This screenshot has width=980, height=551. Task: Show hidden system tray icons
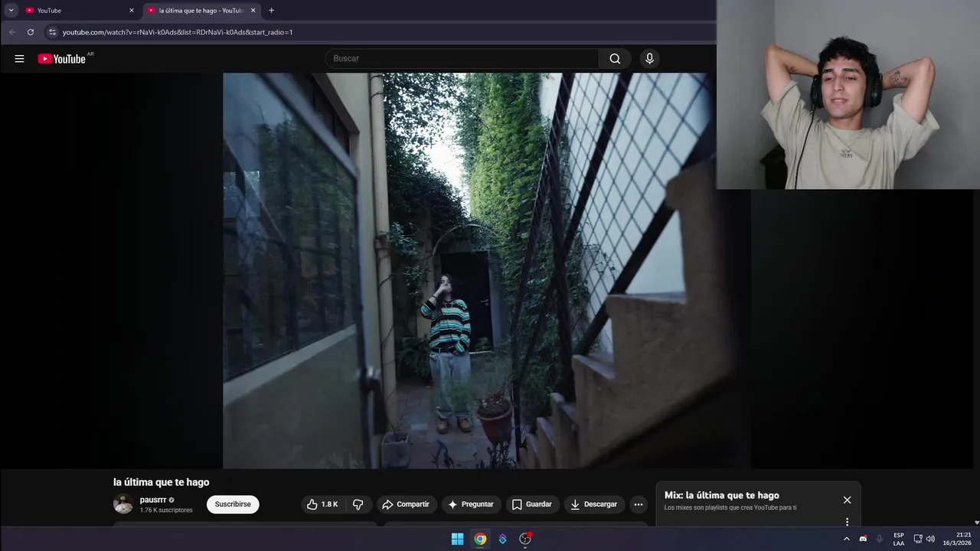[x=846, y=539]
